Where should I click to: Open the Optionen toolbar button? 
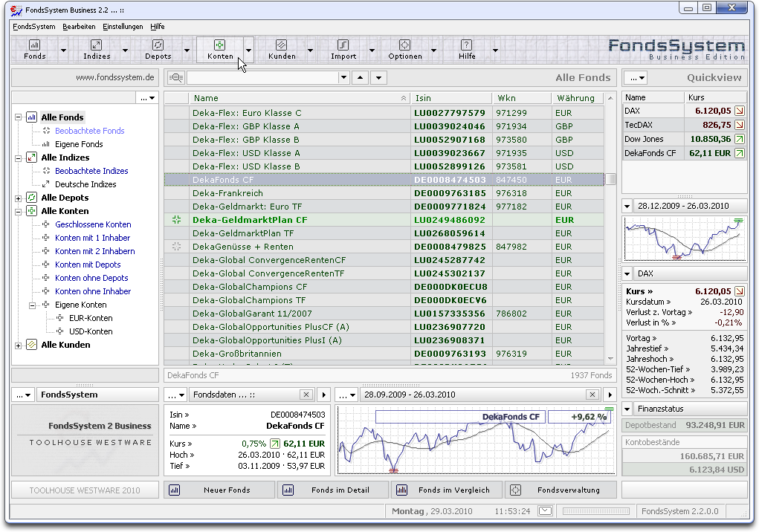click(404, 50)
